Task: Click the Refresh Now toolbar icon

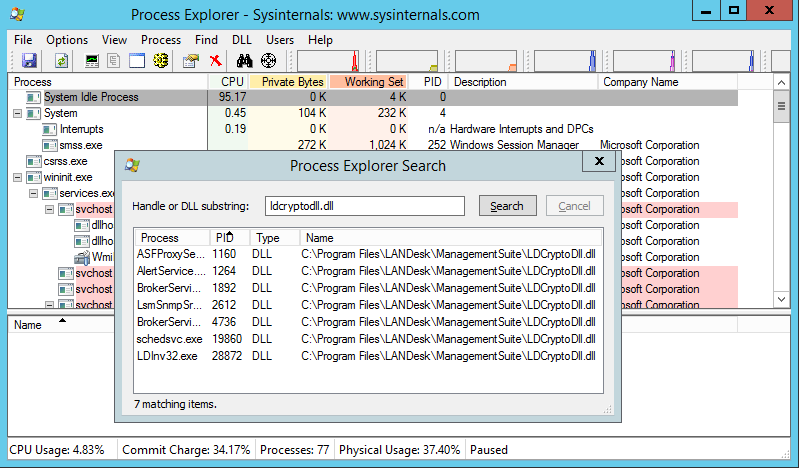Action: pyautogui.click(x=61, y=61)
